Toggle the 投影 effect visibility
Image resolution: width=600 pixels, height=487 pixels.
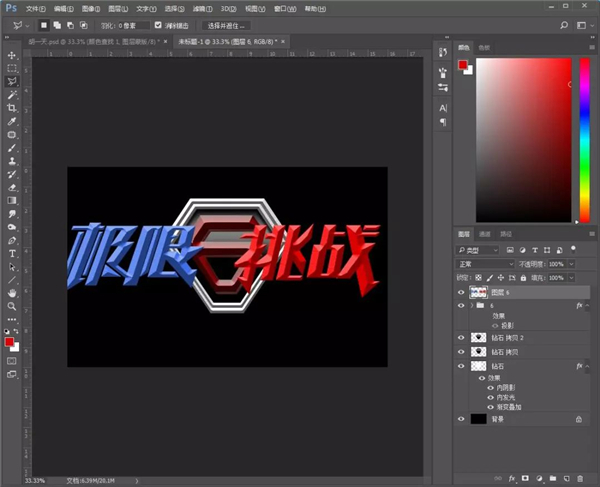point(495,326)
